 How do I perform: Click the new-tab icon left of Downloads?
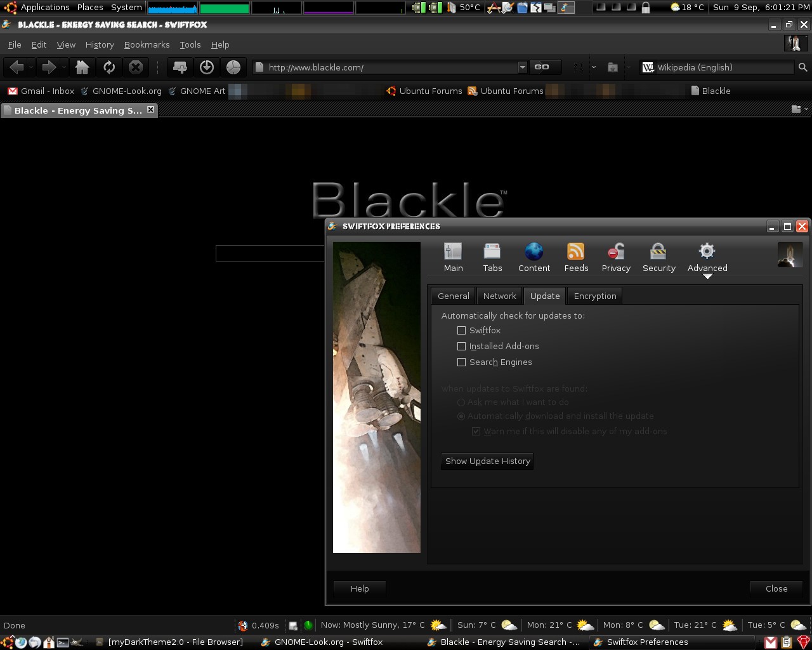[180, 67]
